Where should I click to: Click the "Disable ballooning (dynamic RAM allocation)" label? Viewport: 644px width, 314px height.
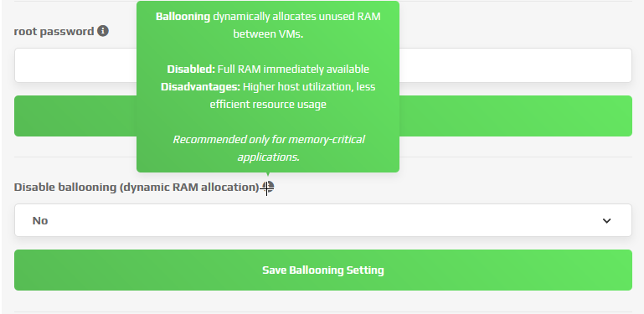pyautogui.click(x=137, y=188)
